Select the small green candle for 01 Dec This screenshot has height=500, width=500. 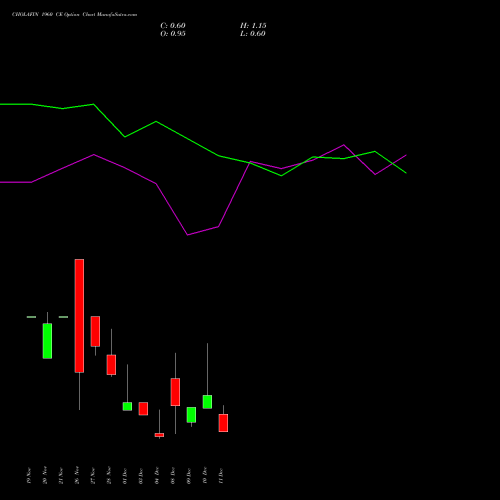pyautogui.click(x=127, y=406)
